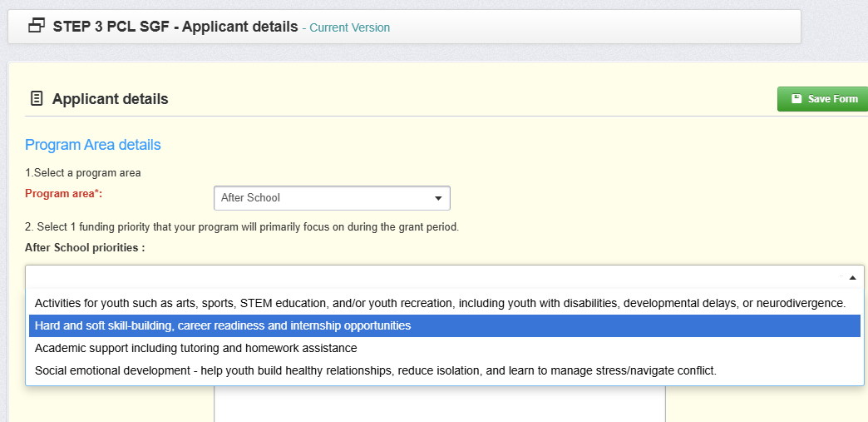Click the empty After School priorities select field

tap(432, 277)
